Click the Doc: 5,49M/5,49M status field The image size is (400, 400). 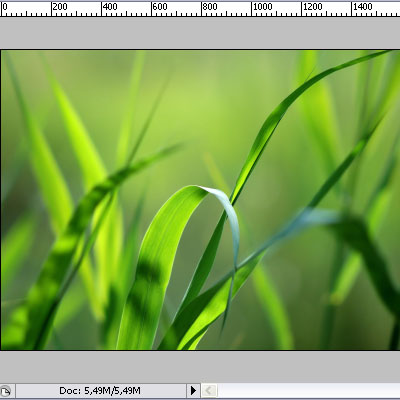pos(101,390)
